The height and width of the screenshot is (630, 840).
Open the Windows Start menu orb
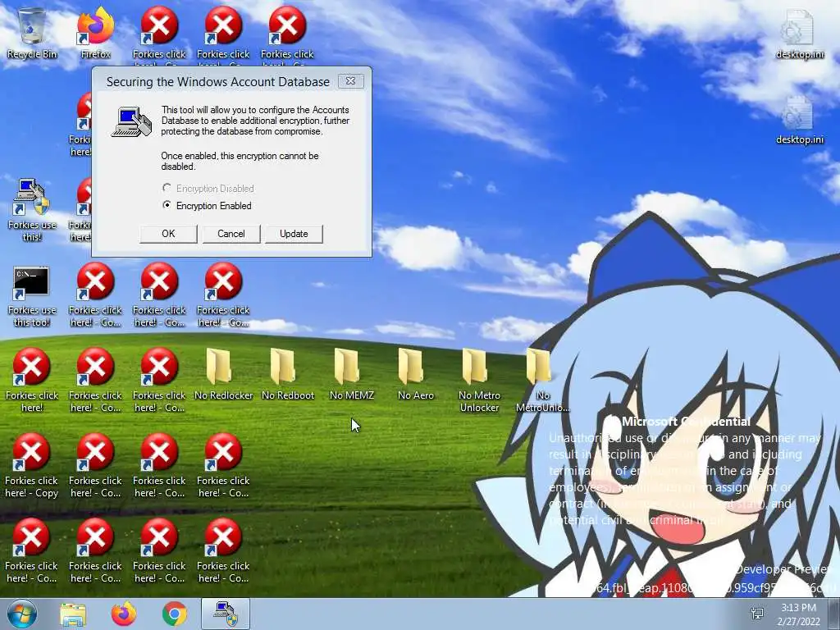[x=22, y=614]
